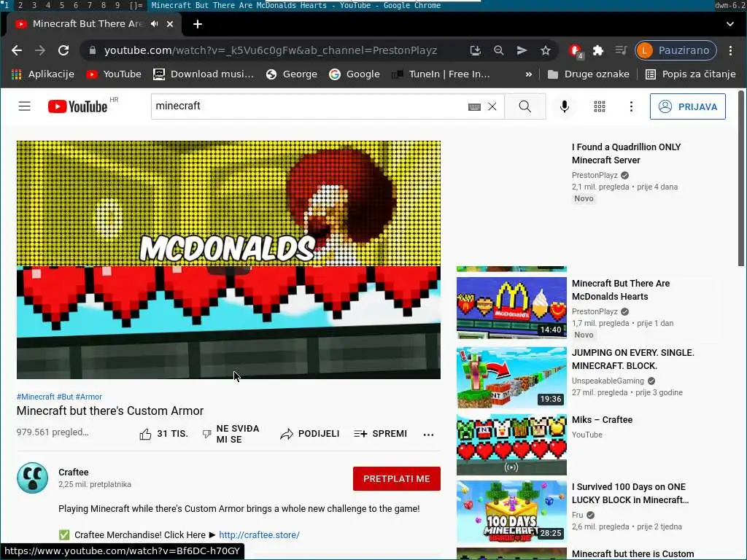Open I Found a Quadrillion ONLY video title
Image resolution: width=747 pixels, height=560 pixels.
coord(626,153)
